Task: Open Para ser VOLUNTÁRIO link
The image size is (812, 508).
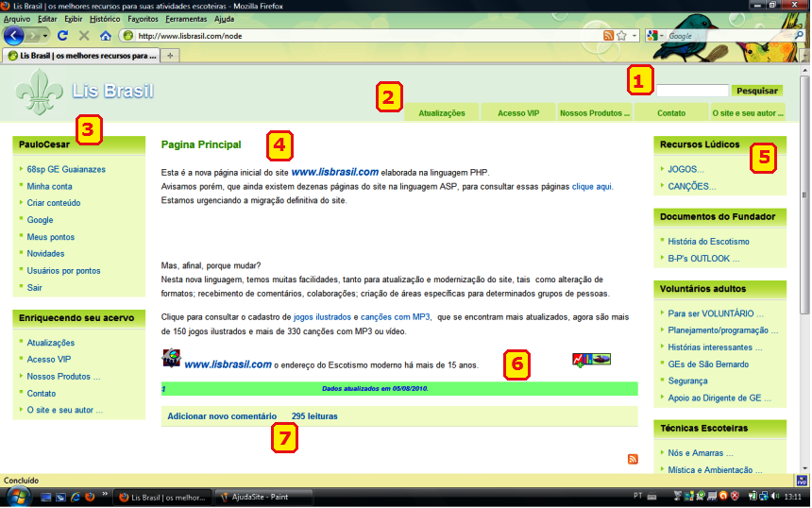Action: point(716,313)
